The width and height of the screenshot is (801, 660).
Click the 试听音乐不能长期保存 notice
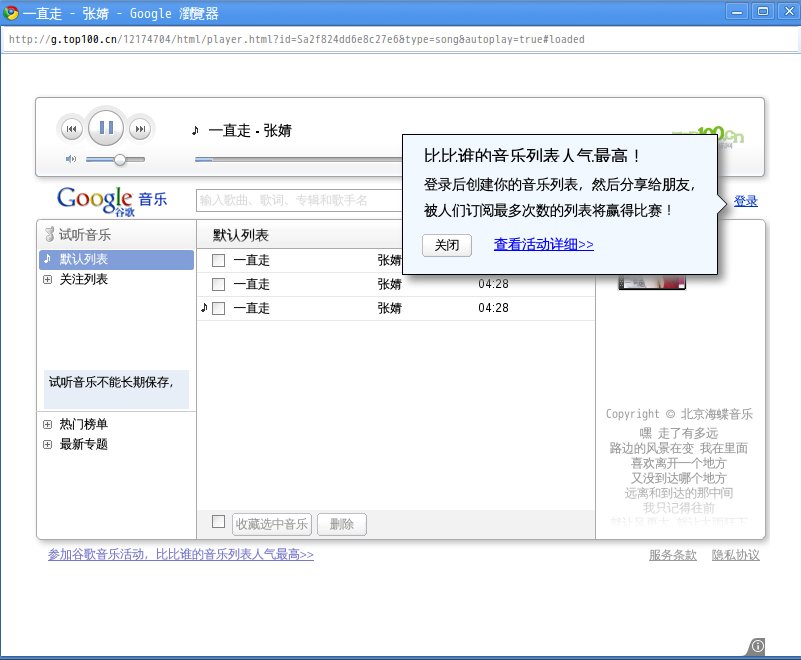pyautogui.click(x=116, y=389)
